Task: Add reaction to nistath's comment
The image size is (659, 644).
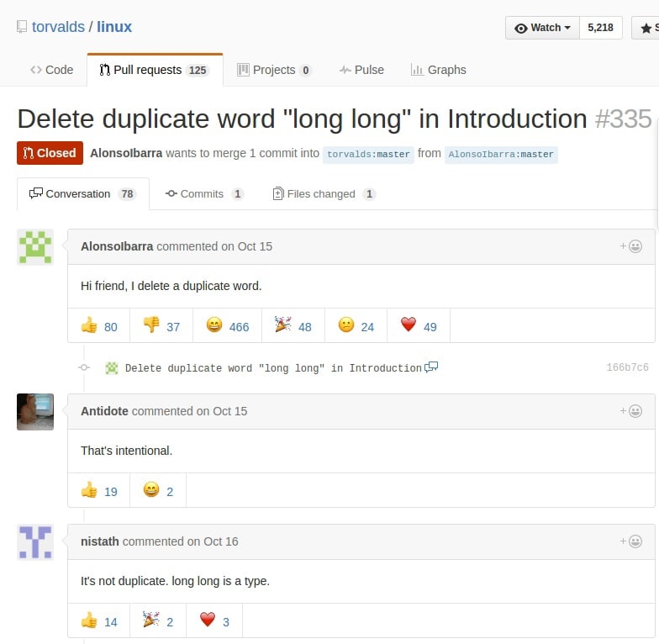Action: [x=630, y=541]
